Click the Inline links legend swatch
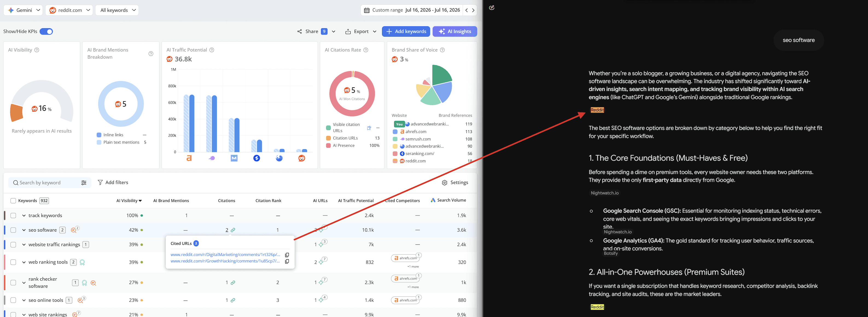Image resolution: width=868 pixels, height=317 pixels. coord(99,135)
